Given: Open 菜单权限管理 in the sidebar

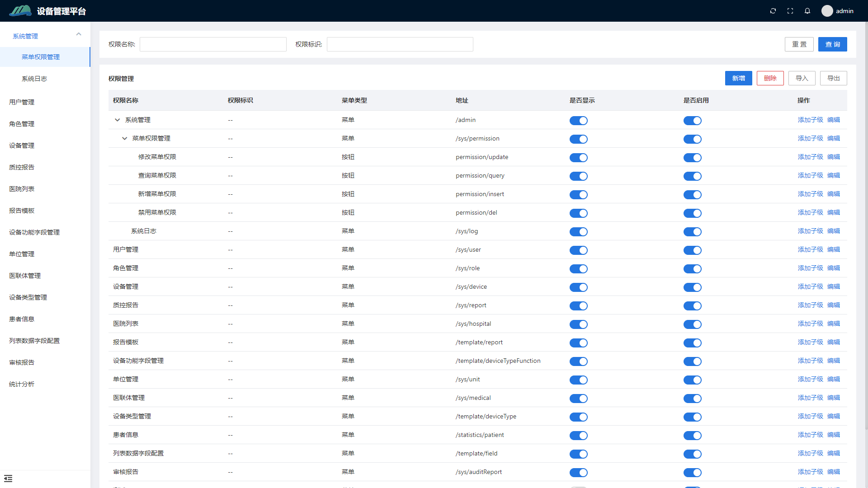Looking at the screenshot, I should click(x=45, y=57).
